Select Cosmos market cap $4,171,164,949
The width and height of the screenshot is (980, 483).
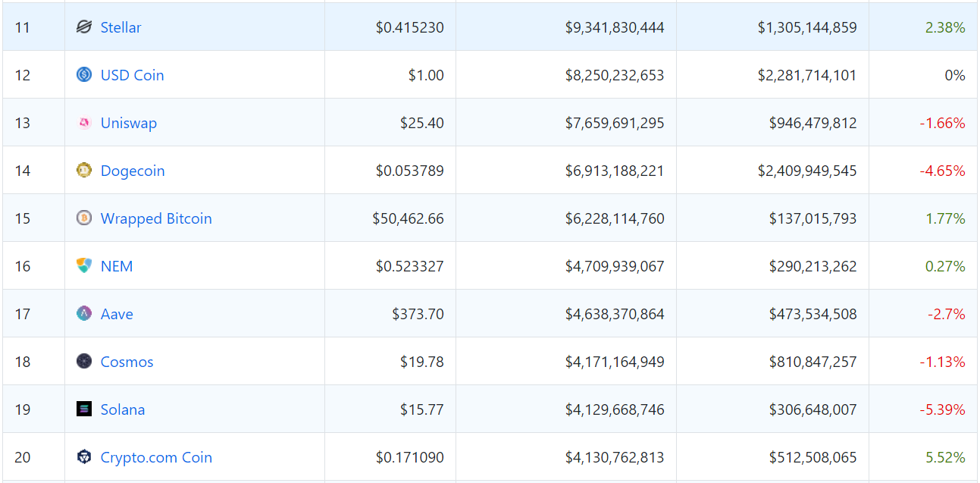[x=615, y=362]
